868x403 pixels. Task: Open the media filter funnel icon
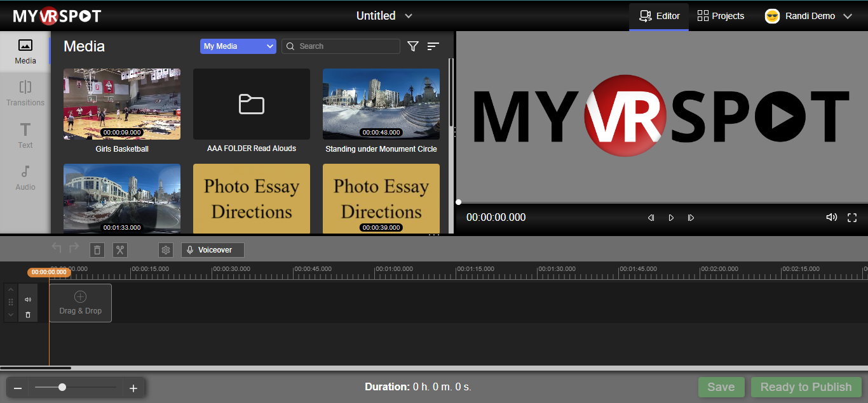(413, 46)
